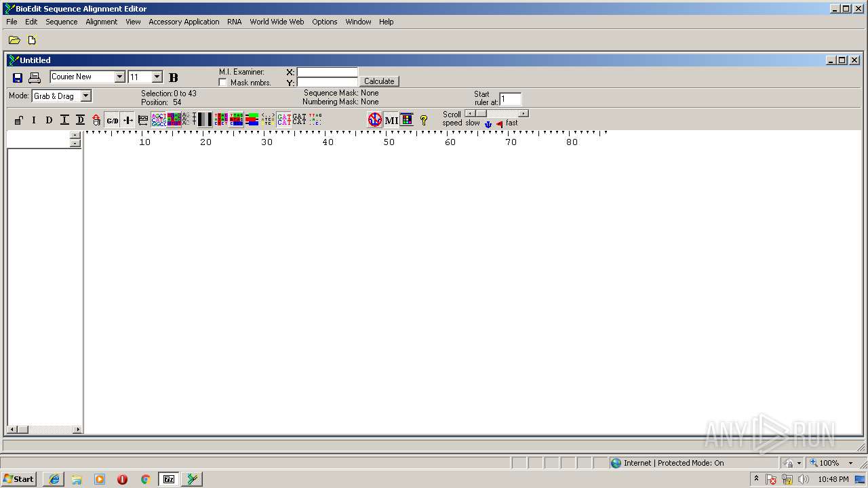Click the Calculate button
868x488 pixels.
[379, 81]
